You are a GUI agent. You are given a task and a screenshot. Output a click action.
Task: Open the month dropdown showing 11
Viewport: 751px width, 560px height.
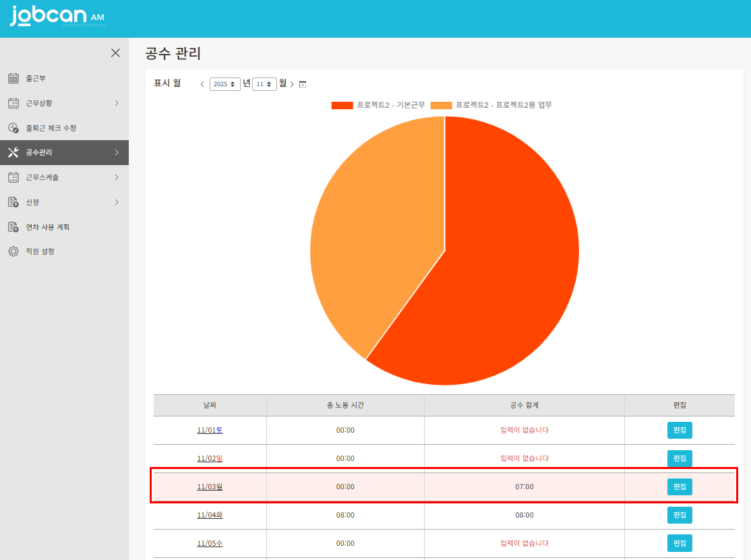click(x=264, y=84)
